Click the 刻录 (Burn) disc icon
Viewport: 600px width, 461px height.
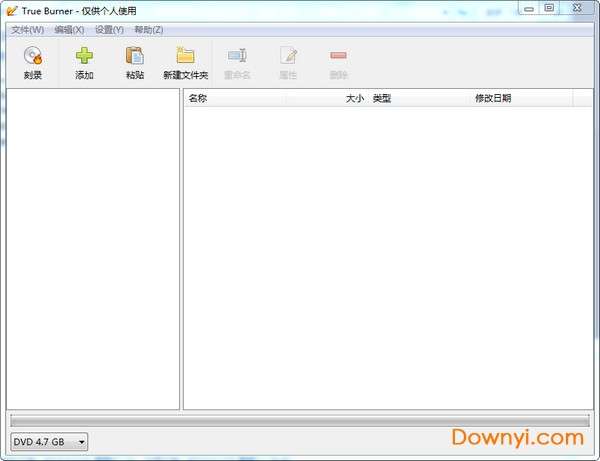(x=33, y=56)
